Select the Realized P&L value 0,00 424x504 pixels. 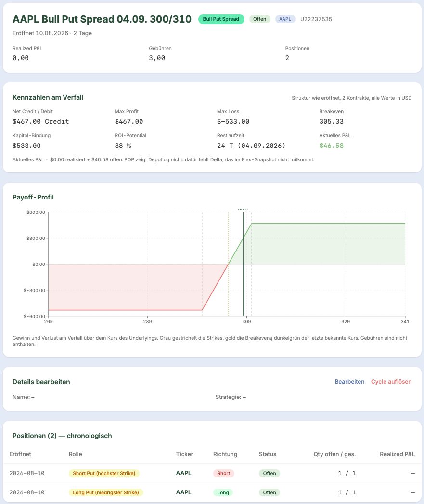(21, 58)
